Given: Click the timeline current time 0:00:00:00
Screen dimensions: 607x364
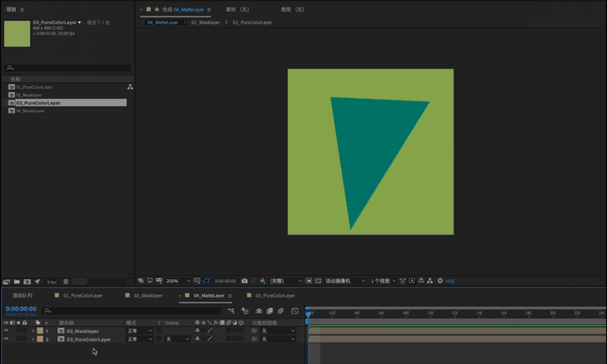Looking at the screenshot, I should [21, 308].
